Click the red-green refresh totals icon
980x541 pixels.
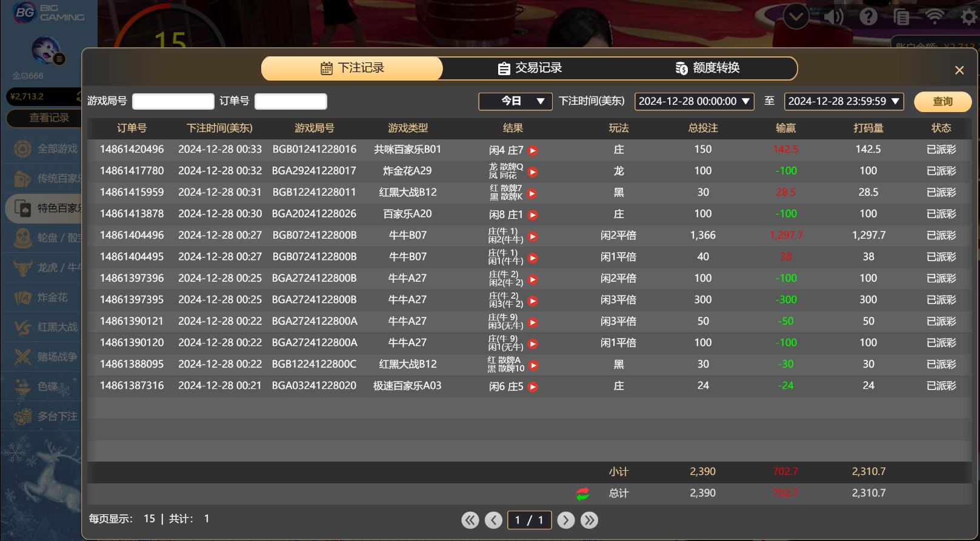click(583, 494)
